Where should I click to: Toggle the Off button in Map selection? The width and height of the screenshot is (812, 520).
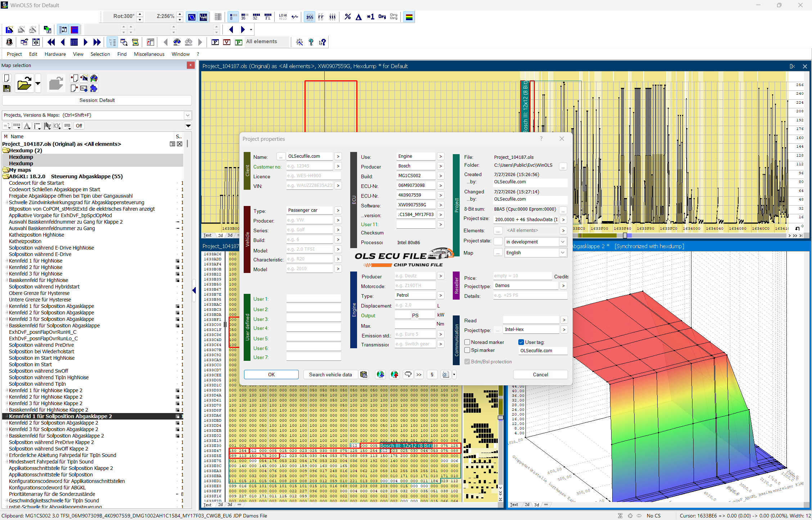(79, 126)
